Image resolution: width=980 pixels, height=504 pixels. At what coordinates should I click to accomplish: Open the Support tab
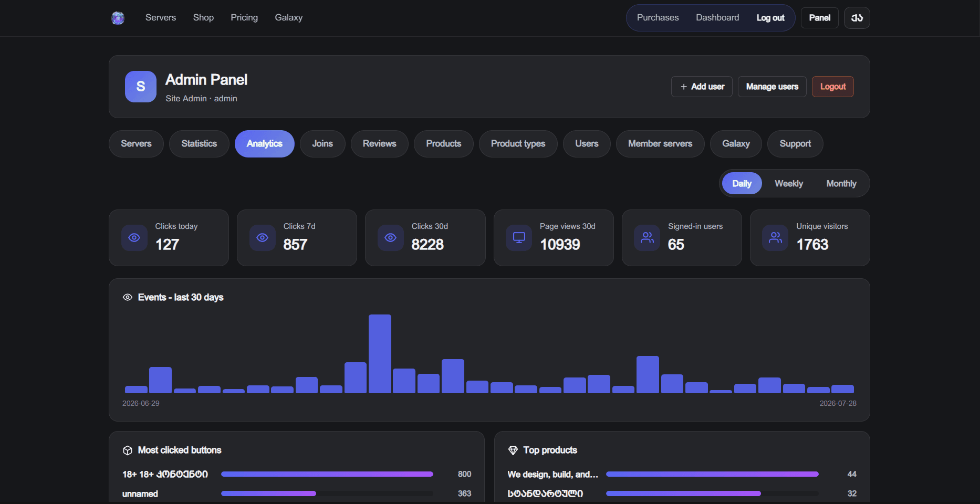[795, 144]
